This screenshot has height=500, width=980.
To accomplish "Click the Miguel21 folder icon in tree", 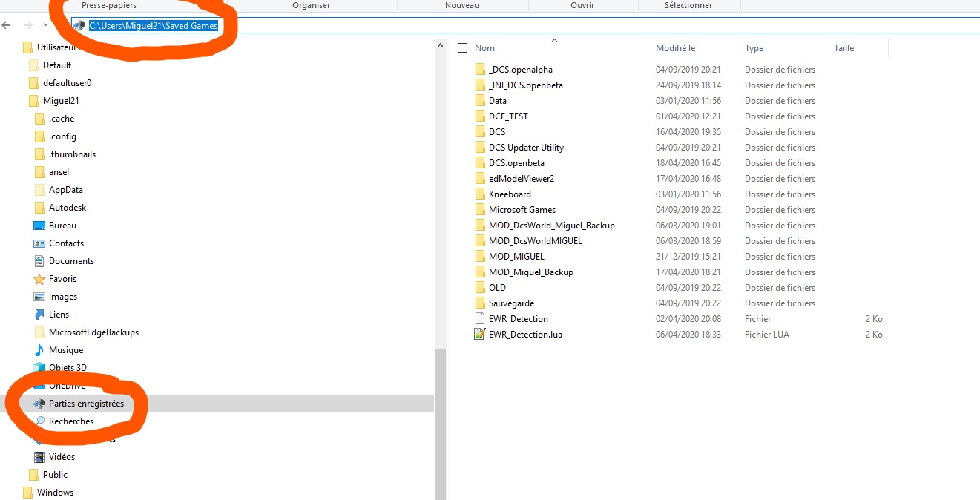I will coord(33,101).
